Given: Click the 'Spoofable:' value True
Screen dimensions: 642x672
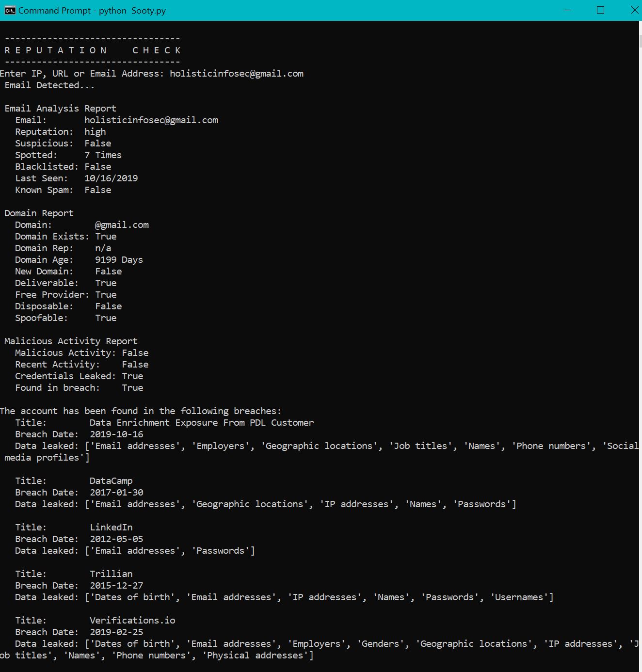Looking at the screenshot, I should point(106,318).
